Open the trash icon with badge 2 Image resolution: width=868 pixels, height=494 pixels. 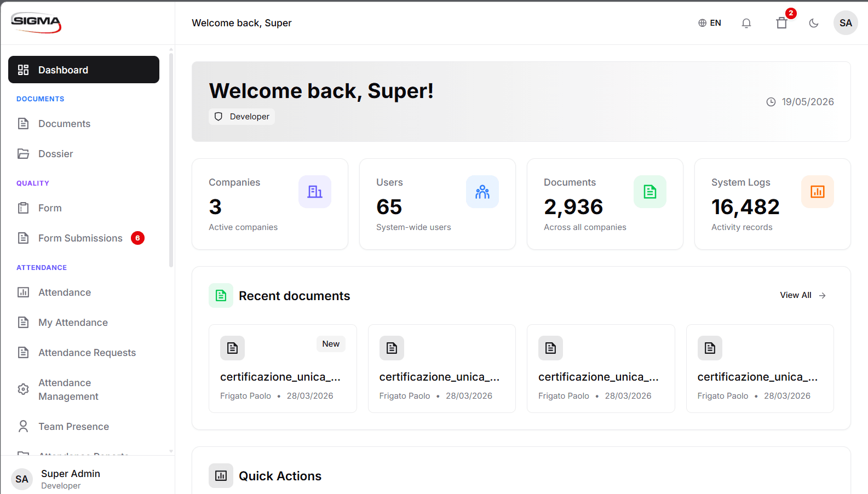[x=782, y=23]
